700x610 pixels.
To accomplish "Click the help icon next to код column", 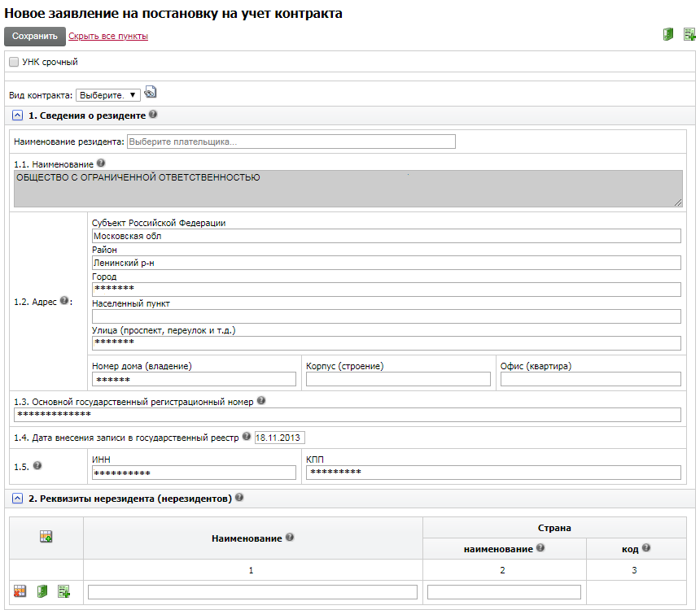I will 645,549.
